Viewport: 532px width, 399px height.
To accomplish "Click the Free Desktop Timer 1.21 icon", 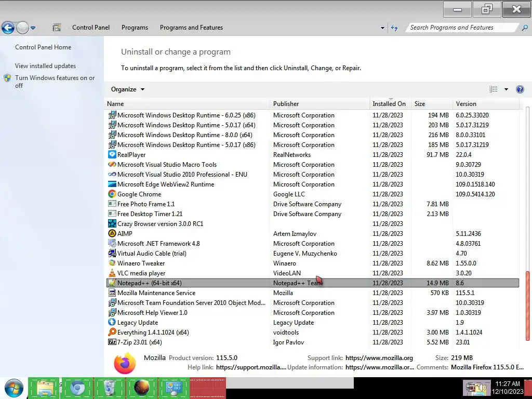I will coord(112,214).
